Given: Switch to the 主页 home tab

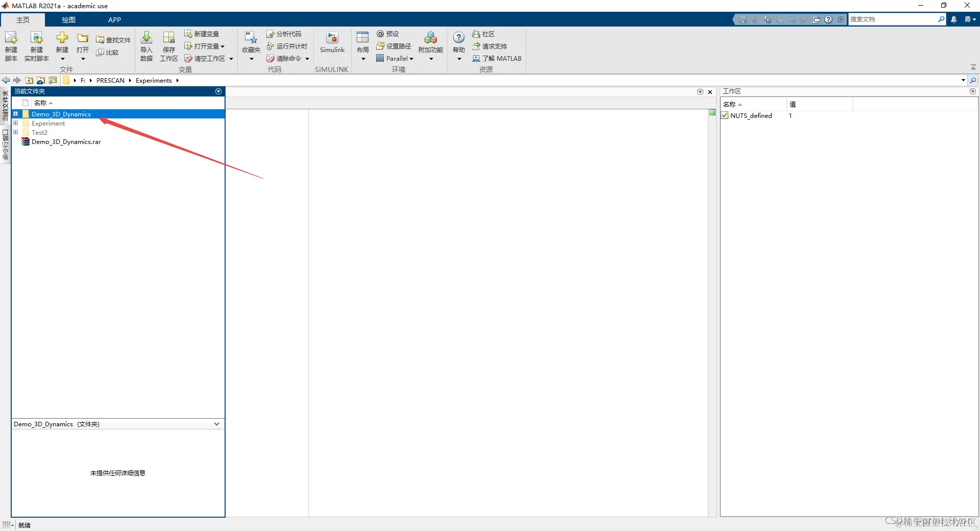Looking at the screenshot, I should [23, 19].
